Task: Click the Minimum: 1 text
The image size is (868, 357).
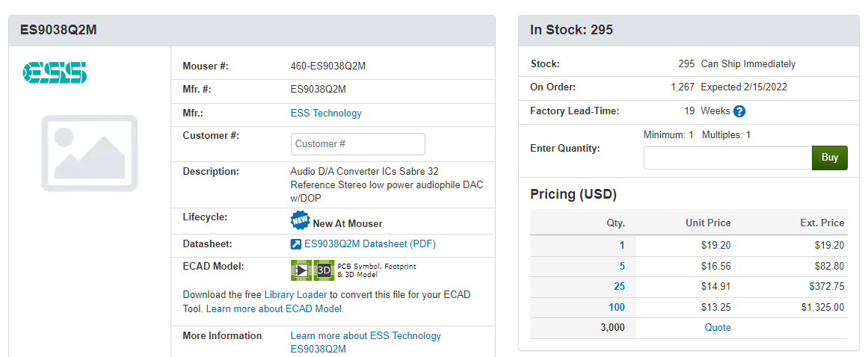Action: coord(668,135)
